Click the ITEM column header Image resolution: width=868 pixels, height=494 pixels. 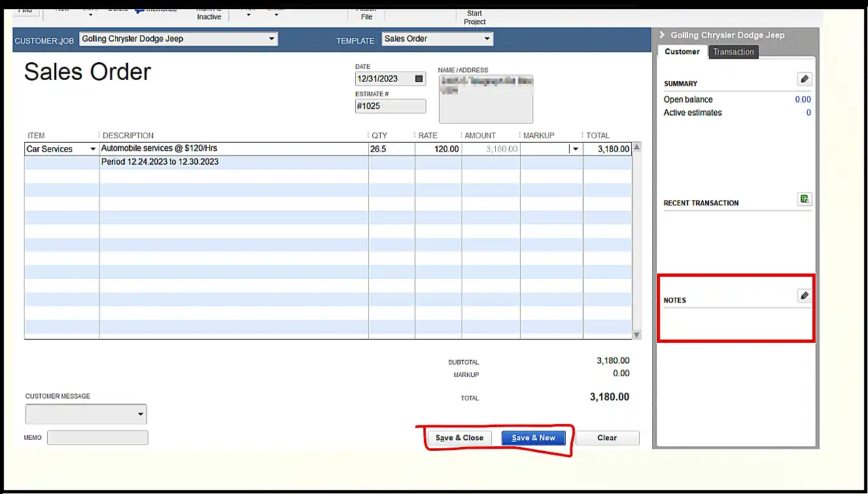click(36, 135)
